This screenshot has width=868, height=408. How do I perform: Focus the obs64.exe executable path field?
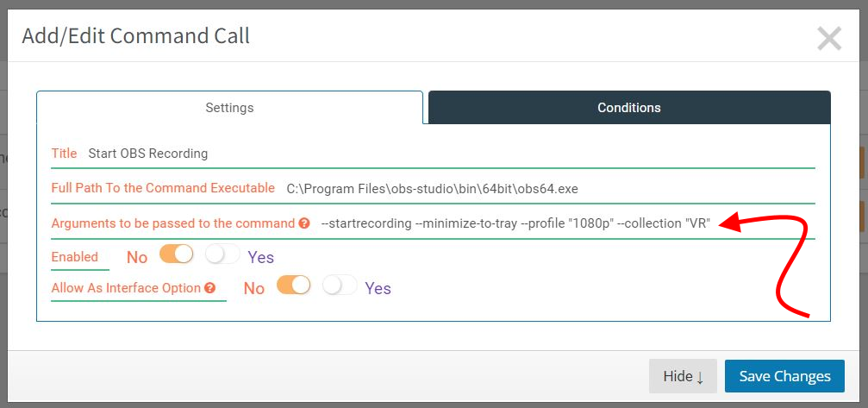548,189
